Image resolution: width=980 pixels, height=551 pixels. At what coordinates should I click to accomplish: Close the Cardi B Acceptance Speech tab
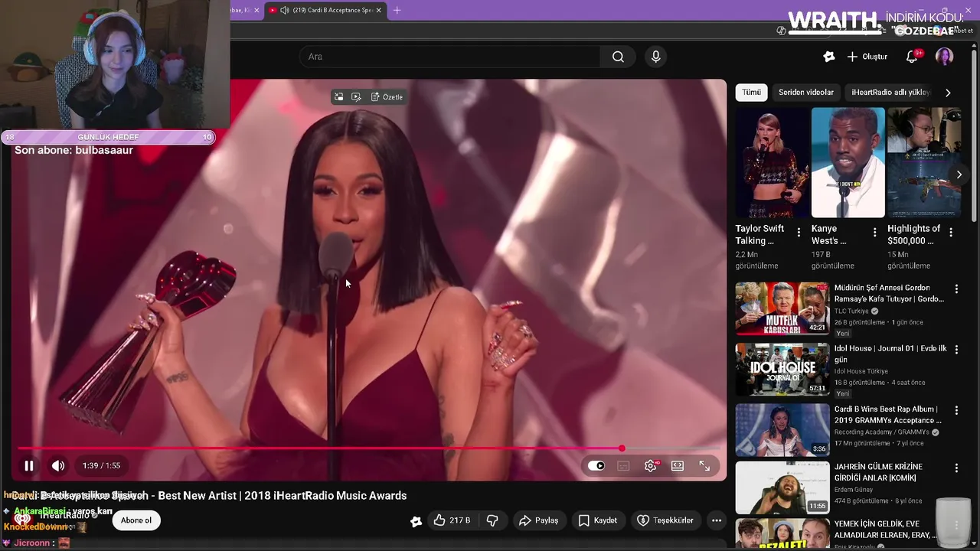[378, 10]
